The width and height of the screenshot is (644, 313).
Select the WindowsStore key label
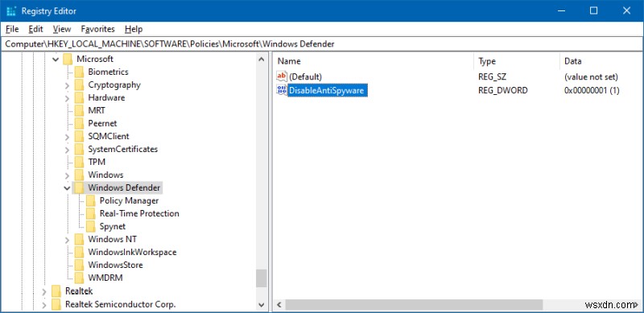point(115,265)
